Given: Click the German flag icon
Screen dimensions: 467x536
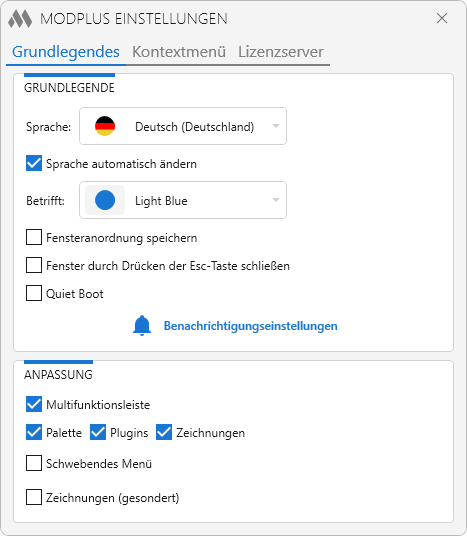Looking at the screenshot, I should pos(105,126).
